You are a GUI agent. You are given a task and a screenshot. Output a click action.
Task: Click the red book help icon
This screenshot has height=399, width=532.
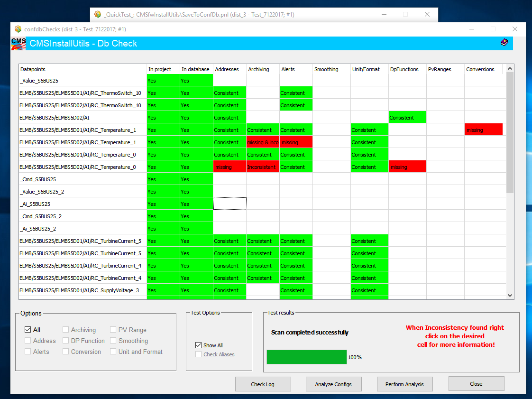(504, 43)
